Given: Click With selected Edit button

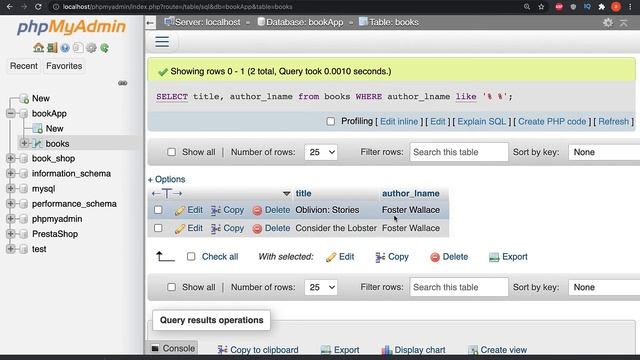Looking at the screenshot, I should 340,257.
